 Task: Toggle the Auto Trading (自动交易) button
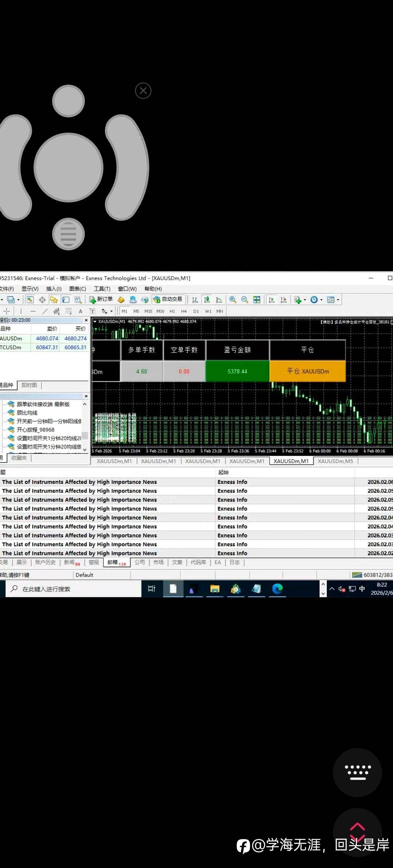coord(168,299)
